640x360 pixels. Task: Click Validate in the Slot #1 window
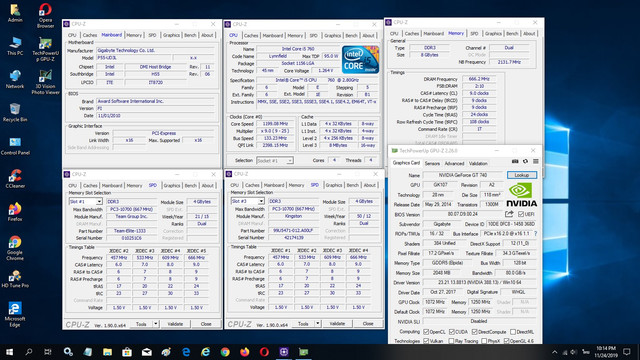[x=175, y=324]
